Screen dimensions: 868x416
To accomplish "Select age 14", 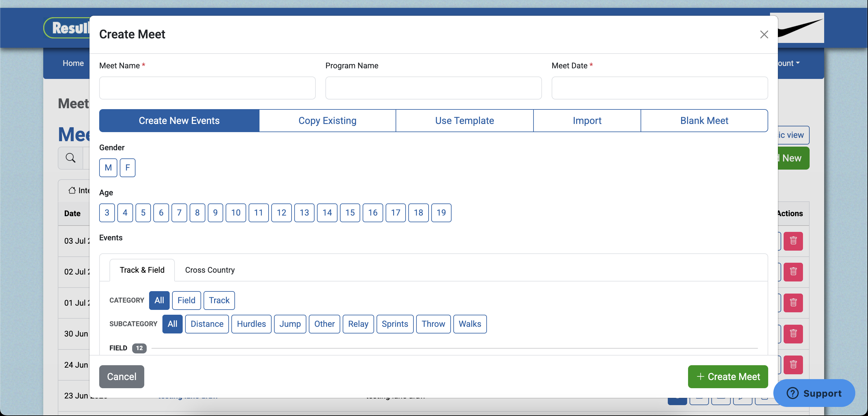I will [327, 213].
